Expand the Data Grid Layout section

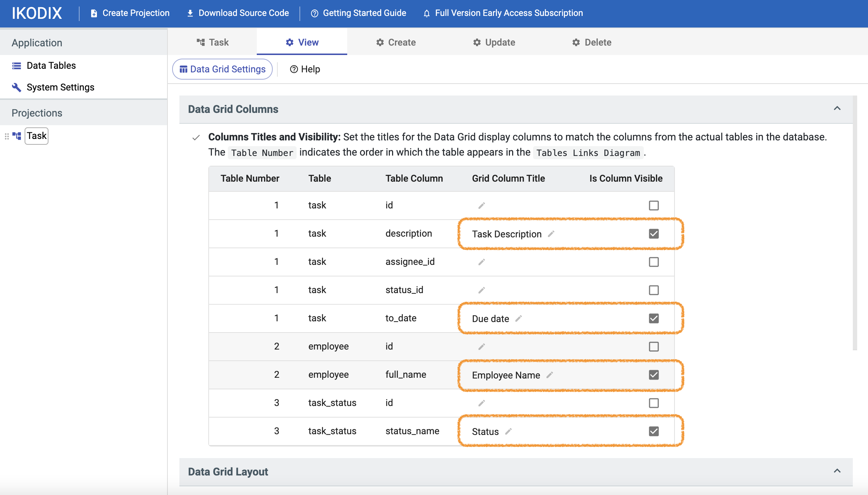click(x=837, y=471)
